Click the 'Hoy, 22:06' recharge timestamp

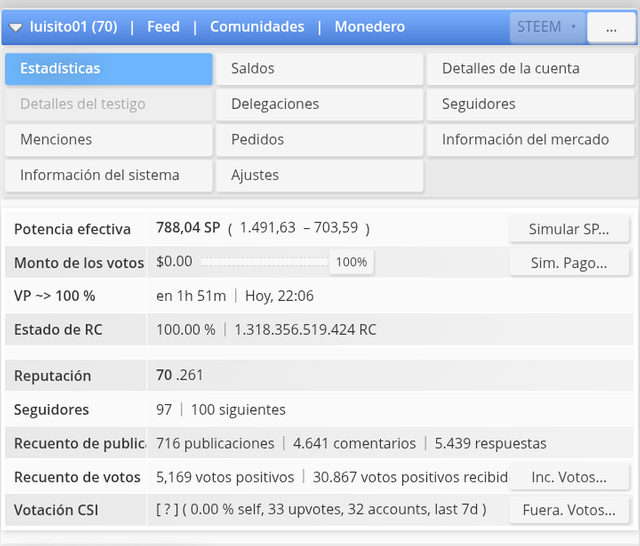[279, 296]
